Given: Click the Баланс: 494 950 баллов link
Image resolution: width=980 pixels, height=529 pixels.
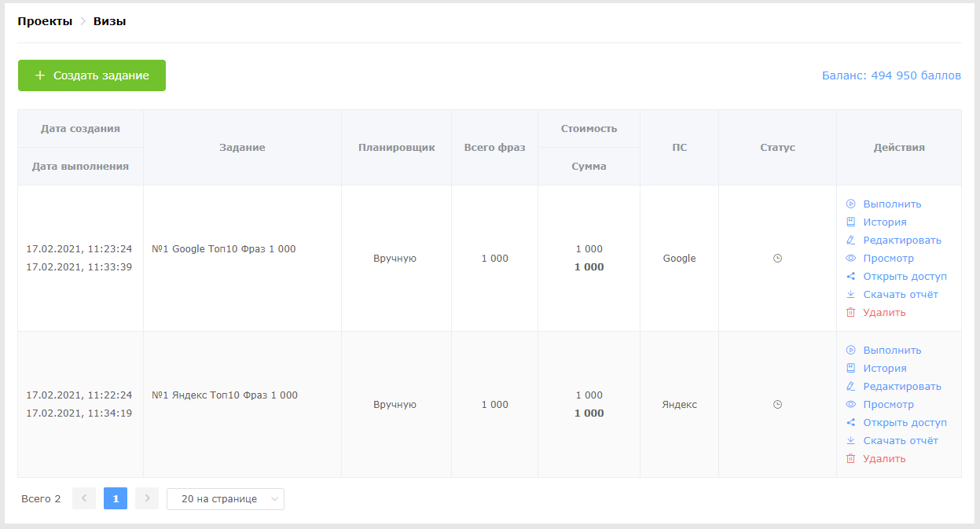Looking at the screenshot, I should coord(891,76).
